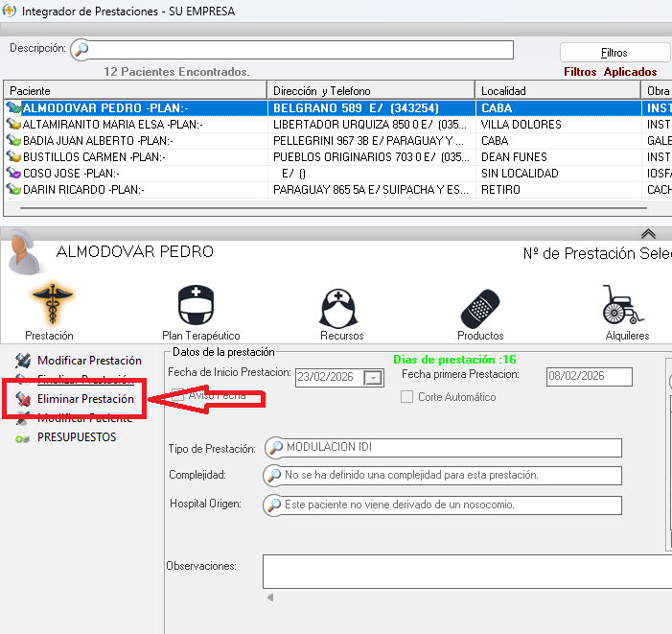This screenshot has width=672, height=634.
Task: Open the Productos bandage icon
Action: point(479,307)
